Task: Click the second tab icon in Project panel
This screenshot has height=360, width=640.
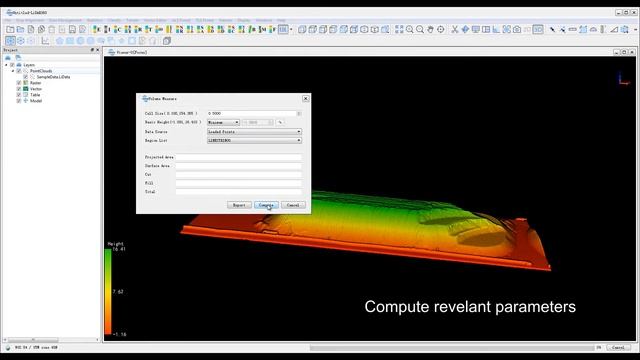Action: click(18, 58)
